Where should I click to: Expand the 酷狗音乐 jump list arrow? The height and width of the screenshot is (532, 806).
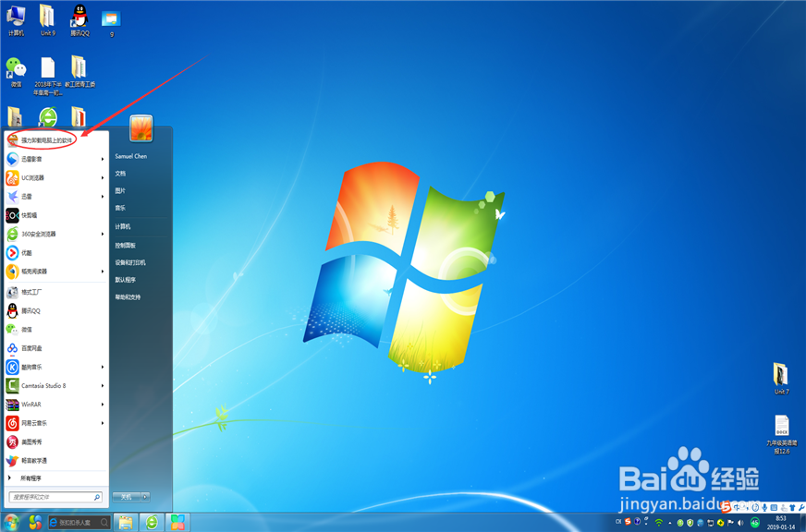(103, 367)
